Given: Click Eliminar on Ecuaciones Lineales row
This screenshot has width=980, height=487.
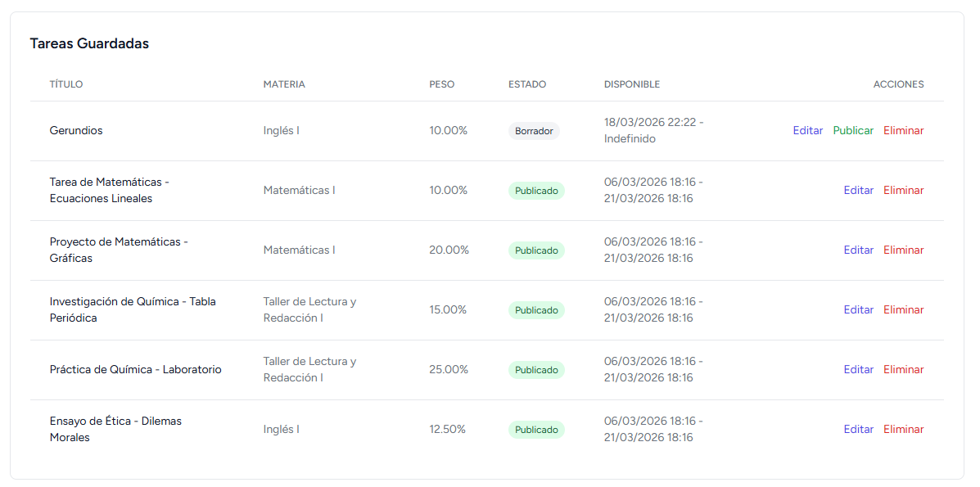Looking at the screenshot, I should click(x=903, y=191).
